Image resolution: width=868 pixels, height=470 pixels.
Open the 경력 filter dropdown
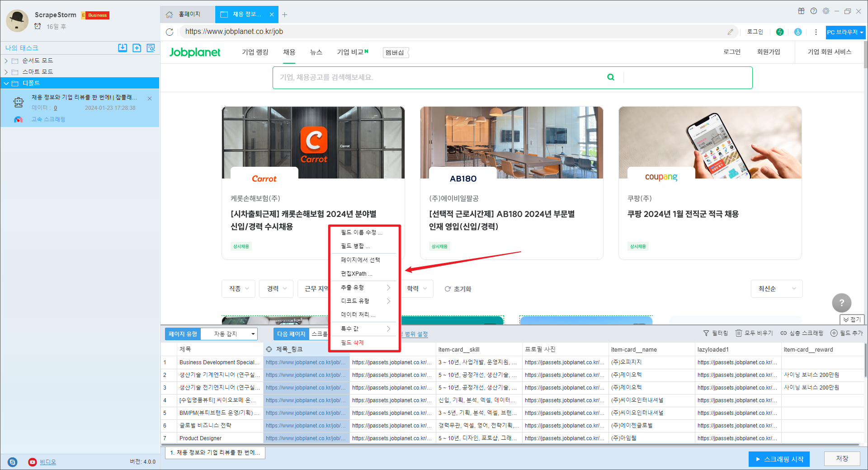276,289
